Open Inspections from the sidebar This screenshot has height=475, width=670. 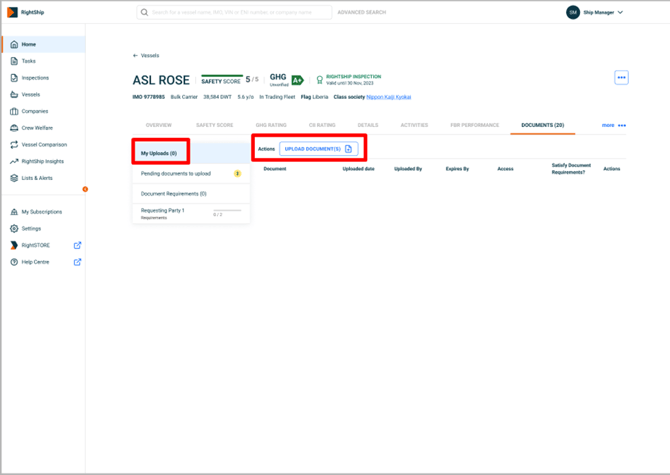coord(14,78)
